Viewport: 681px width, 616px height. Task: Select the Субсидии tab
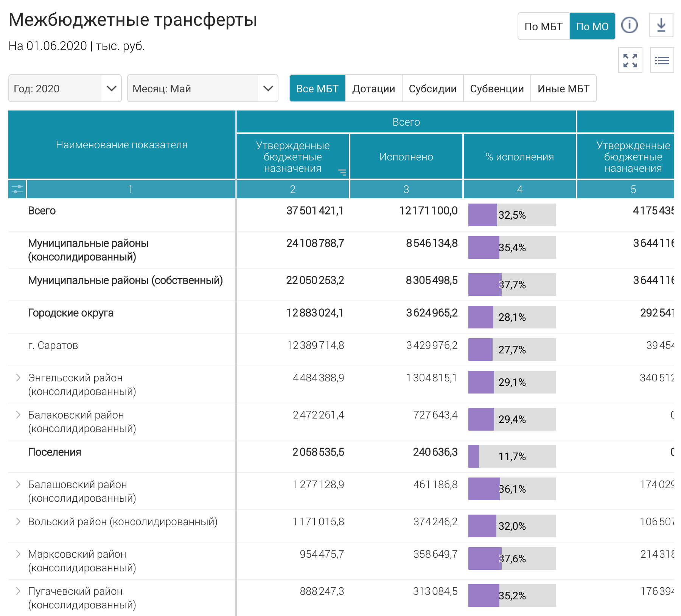(x=433, y=89)
